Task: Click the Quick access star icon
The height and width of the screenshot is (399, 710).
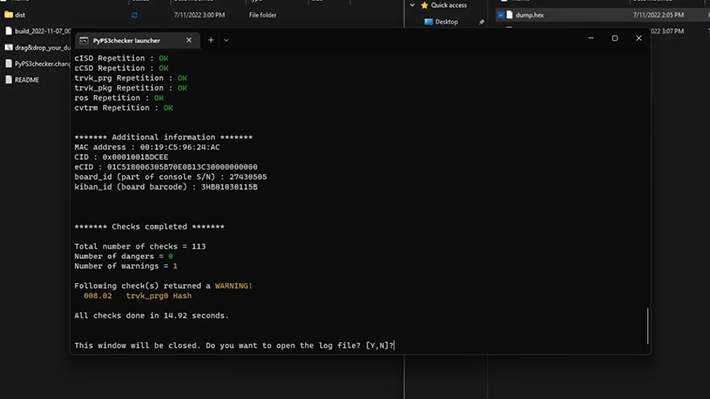Action: pos(424,5)
